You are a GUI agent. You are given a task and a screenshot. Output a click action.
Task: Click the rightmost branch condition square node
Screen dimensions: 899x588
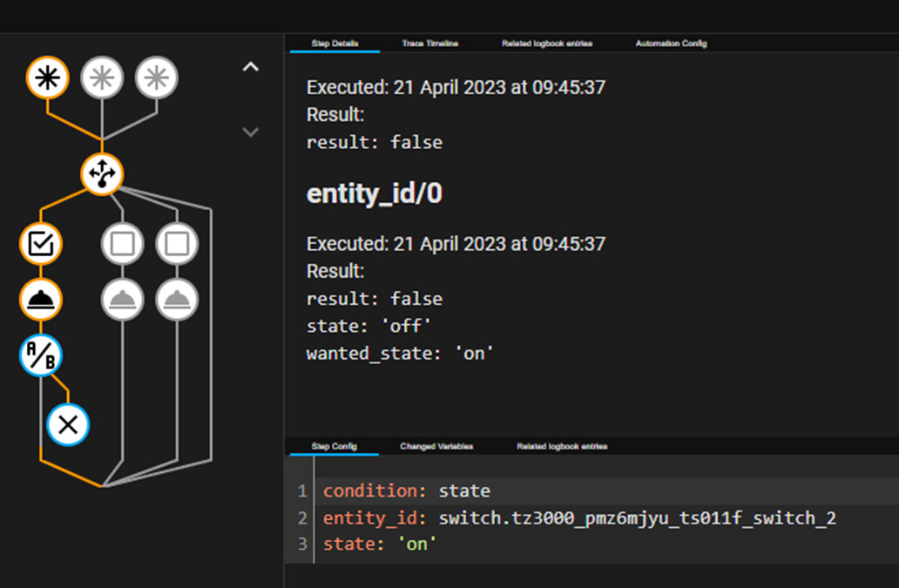tap(176, 244)
